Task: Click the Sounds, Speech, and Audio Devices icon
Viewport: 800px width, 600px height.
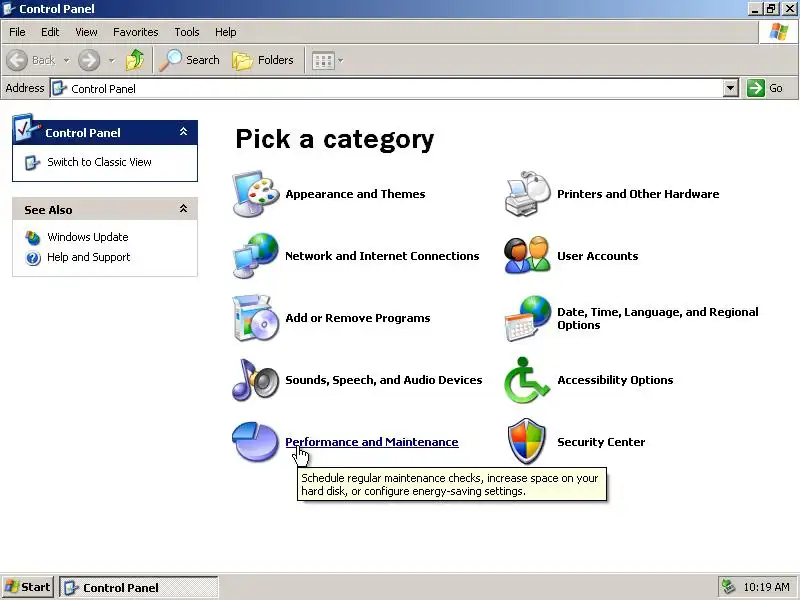Action: pos(256,380)
